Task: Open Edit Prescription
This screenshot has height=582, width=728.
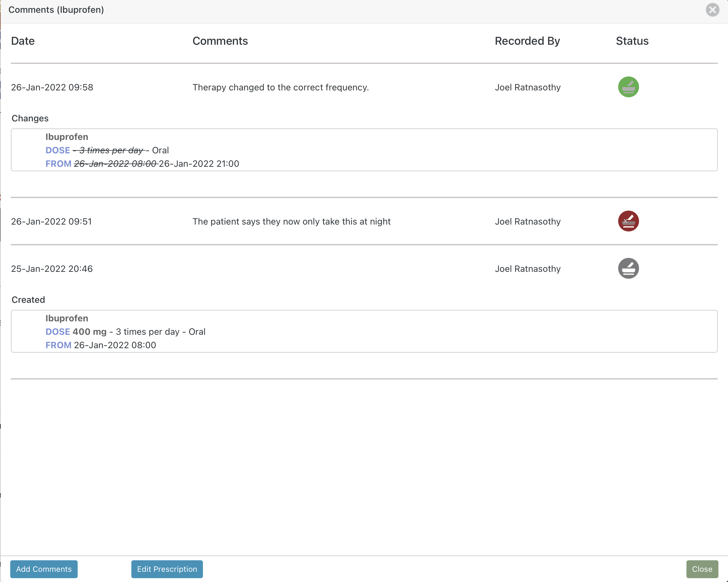Action: click(167, 569)
